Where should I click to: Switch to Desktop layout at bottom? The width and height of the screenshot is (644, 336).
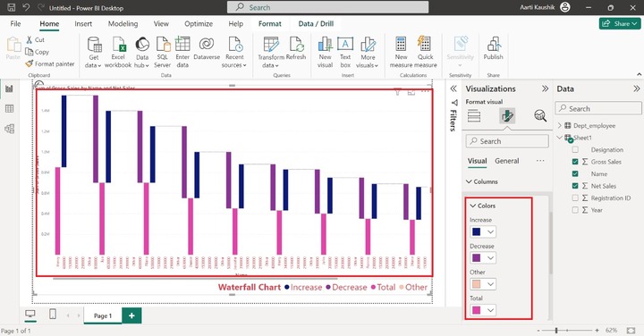tap(30, 315)
